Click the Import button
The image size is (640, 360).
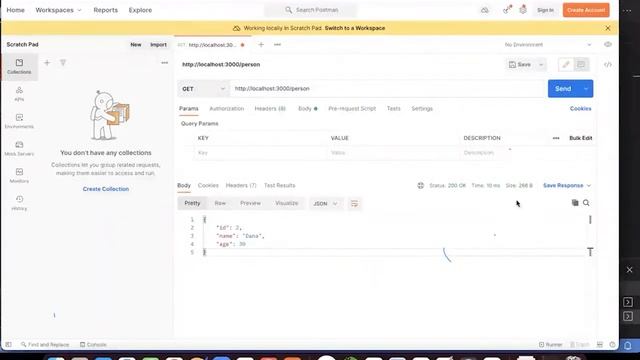pos(158,44)
